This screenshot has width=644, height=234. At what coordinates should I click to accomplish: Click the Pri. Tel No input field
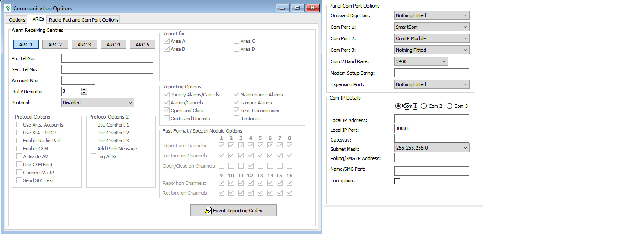point(107,58)
